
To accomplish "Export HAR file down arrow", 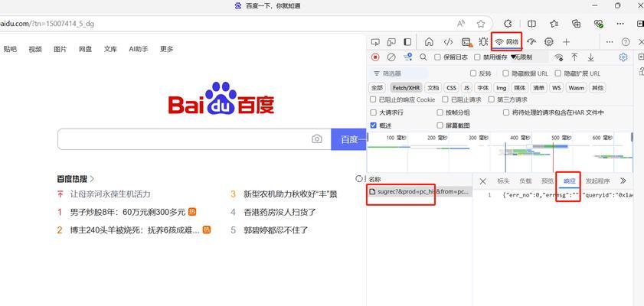I will tap(590, 57).
